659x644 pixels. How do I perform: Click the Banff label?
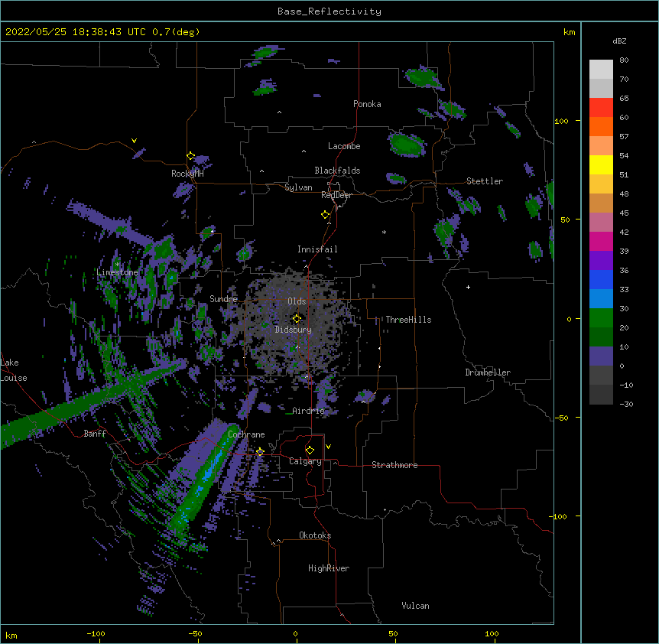coord(95,434)
